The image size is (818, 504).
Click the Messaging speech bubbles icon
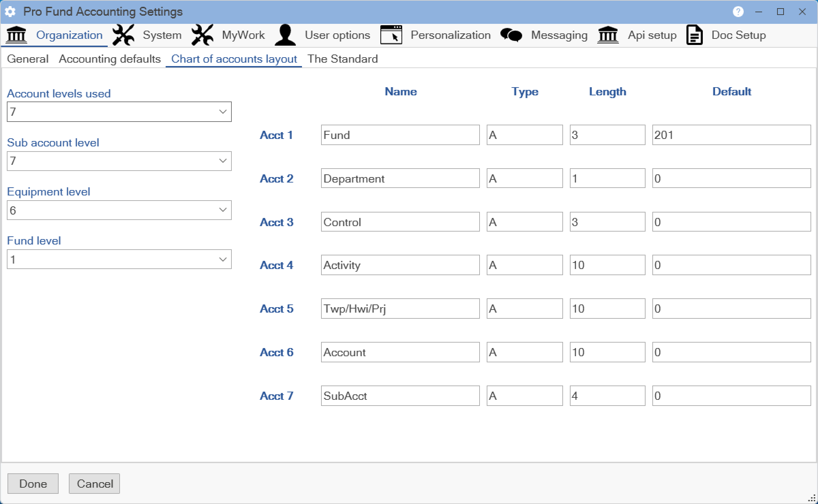511,35
